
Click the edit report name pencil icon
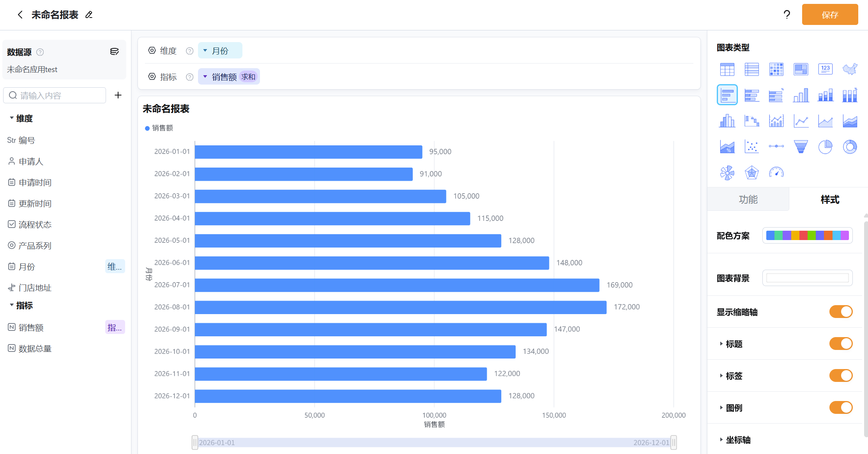click(89, 15)
